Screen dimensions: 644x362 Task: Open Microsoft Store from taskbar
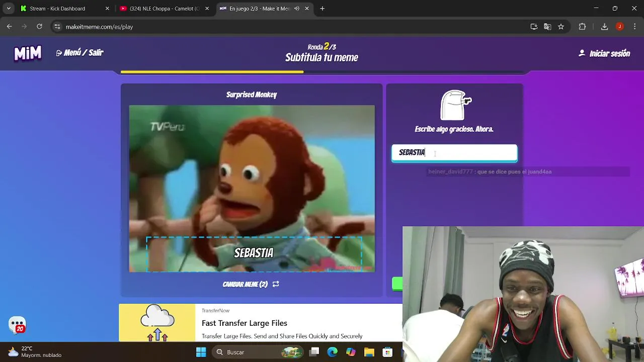click(387, 352)
